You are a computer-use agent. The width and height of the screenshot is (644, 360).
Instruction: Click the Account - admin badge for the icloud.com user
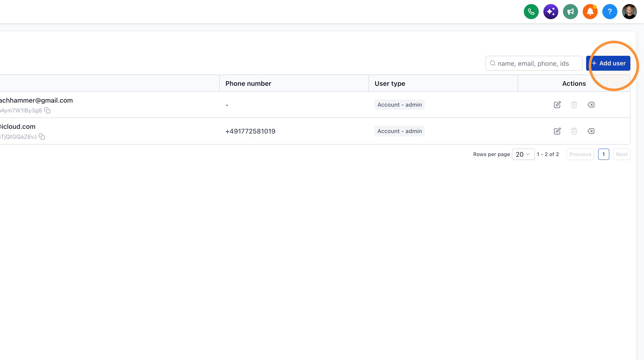(399, 131)
